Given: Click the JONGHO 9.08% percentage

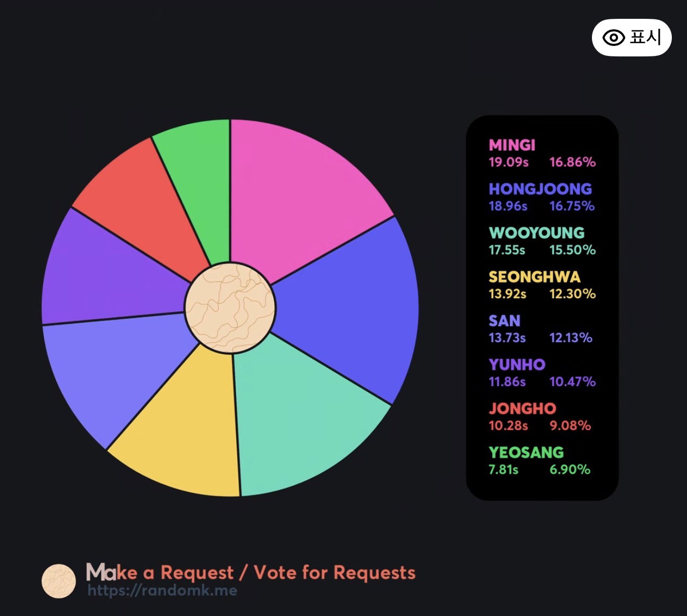Looking at the screenshot, I should click(570, 425).
